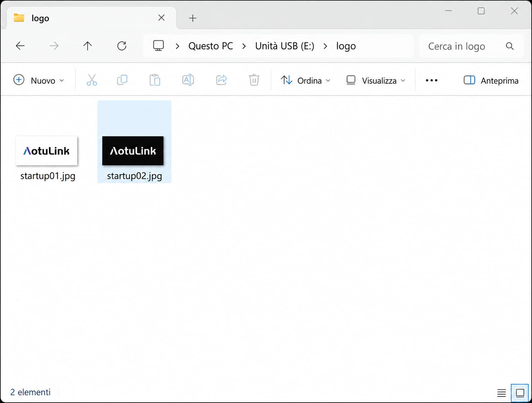Image resolution: width=532 pixels, height=403 pixels.
Task: Close the logo tab
Action: [x=161, y=18]
